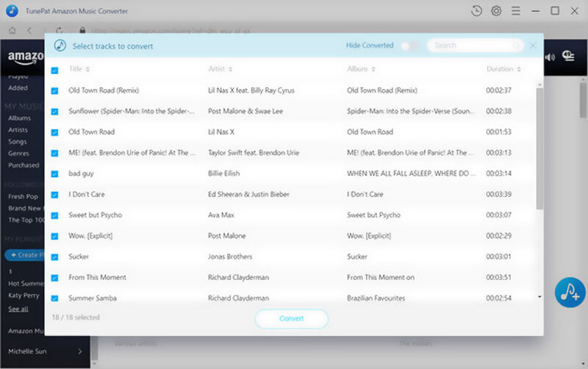This screenshot has height=369, width=588.
Task: Click the Amazon Music account icon
Action: tap(568, 57)
